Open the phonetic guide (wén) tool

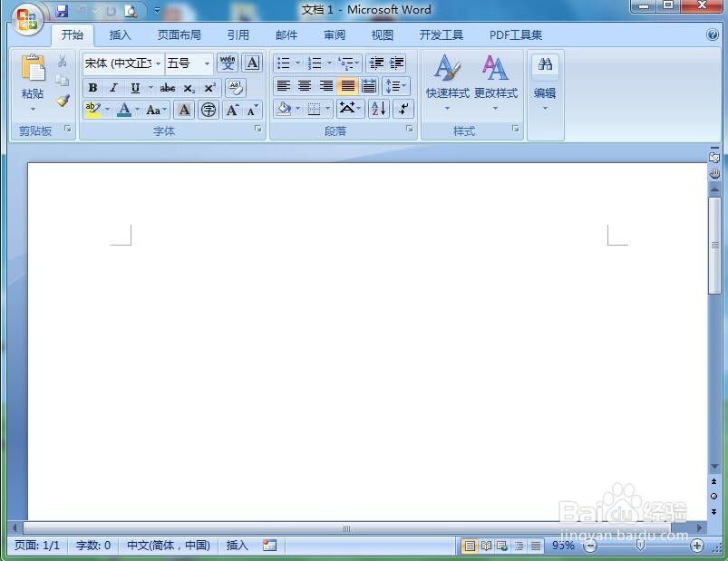(x=228, y=63)
